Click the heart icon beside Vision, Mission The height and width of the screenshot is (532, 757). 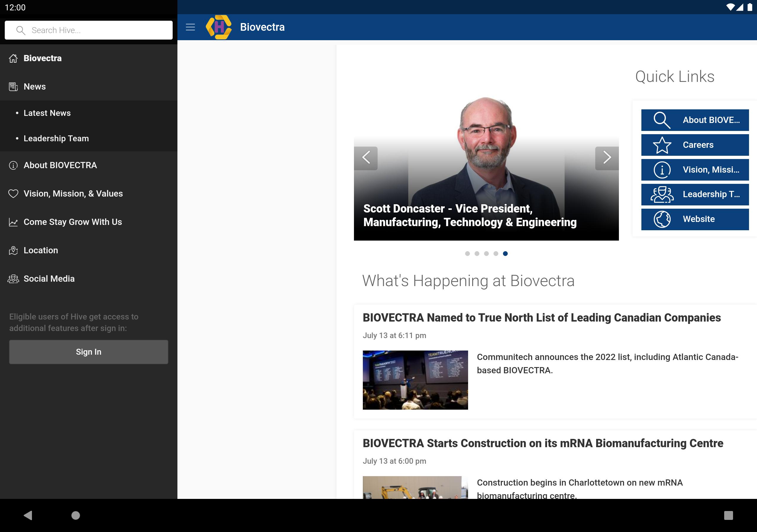click(x=13, y=194)
